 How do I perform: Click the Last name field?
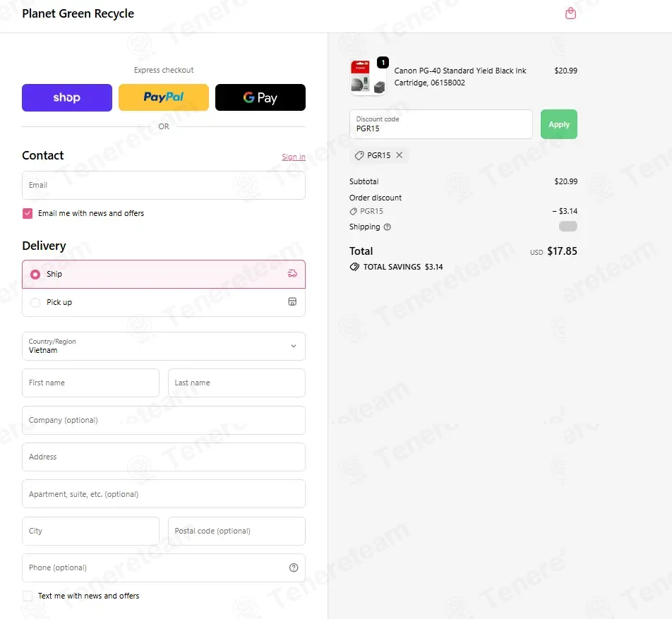pos(236,383)
